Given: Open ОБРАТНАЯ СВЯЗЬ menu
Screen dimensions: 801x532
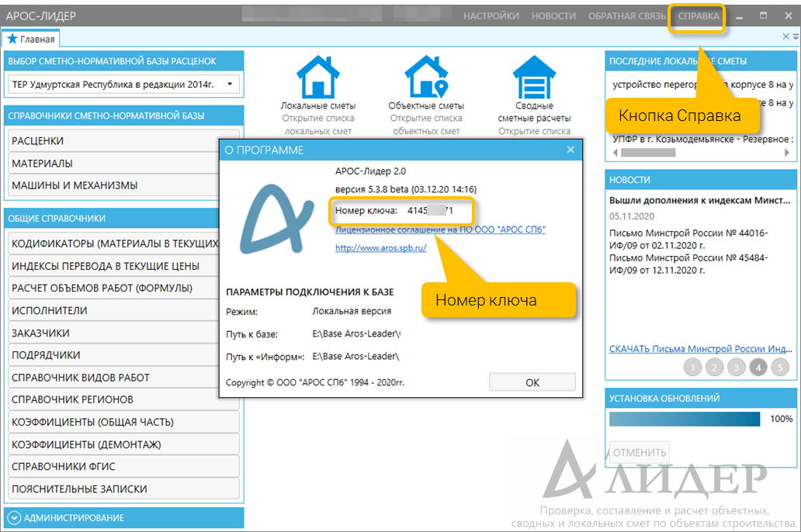Looking at the screenshot, I should pyautogui.click(x=627, y=16).
